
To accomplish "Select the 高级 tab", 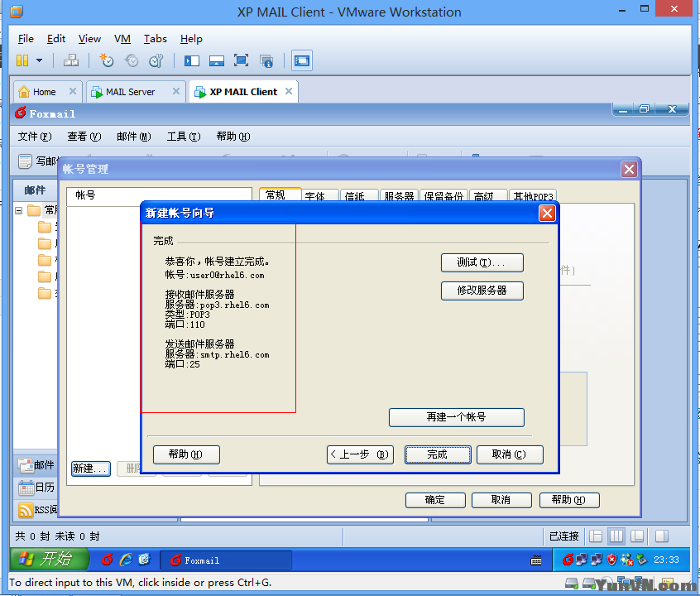I will point(487,195).
